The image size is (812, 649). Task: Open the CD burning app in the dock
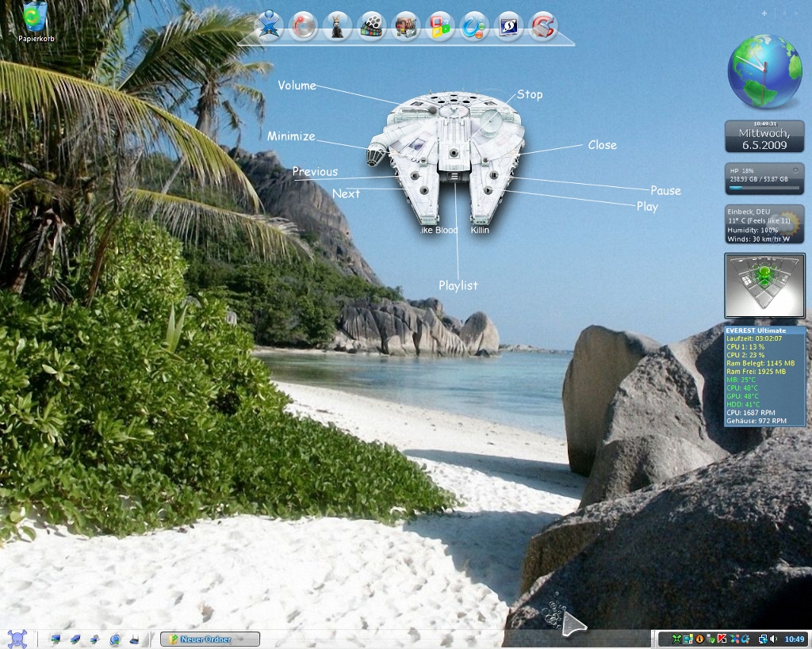[x=304, y=26]
